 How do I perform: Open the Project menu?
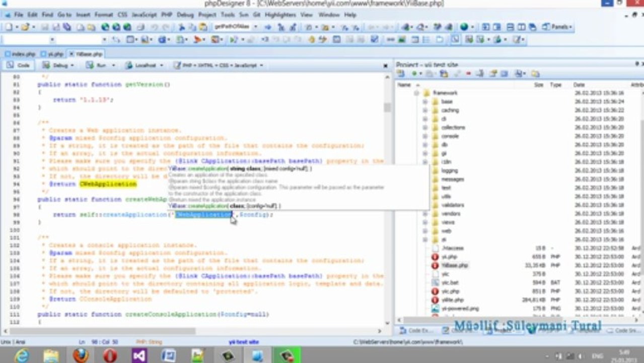pyautogui.click(x=207, y=15)
